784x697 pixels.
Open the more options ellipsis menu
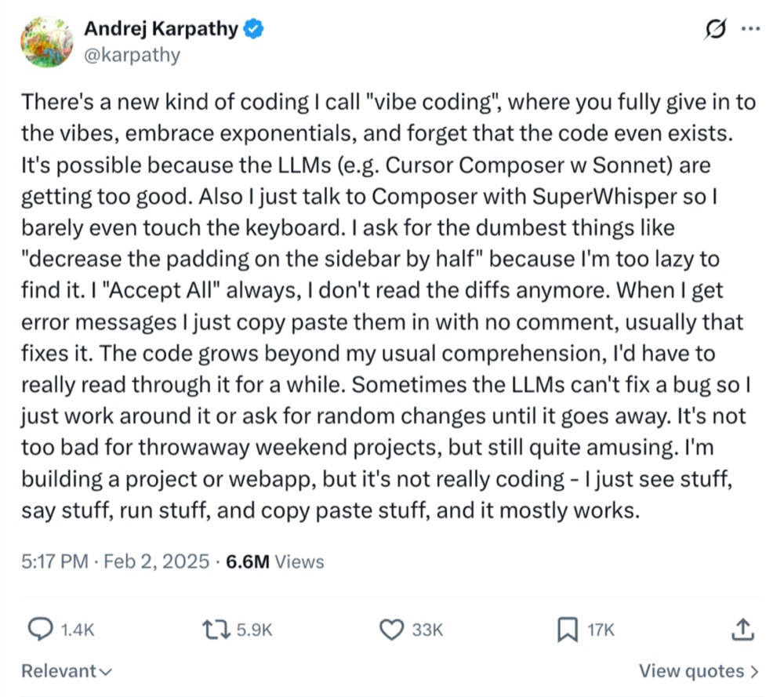(750, 28)
